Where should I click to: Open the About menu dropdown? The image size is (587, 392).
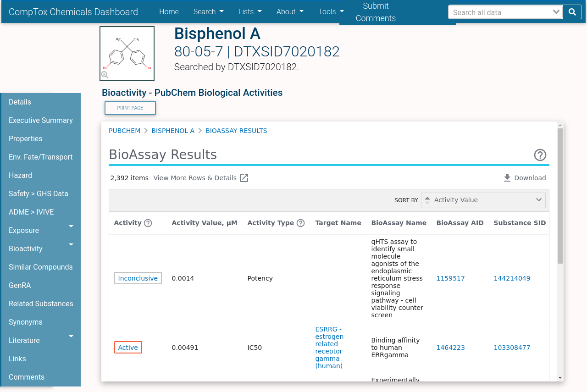290,11
